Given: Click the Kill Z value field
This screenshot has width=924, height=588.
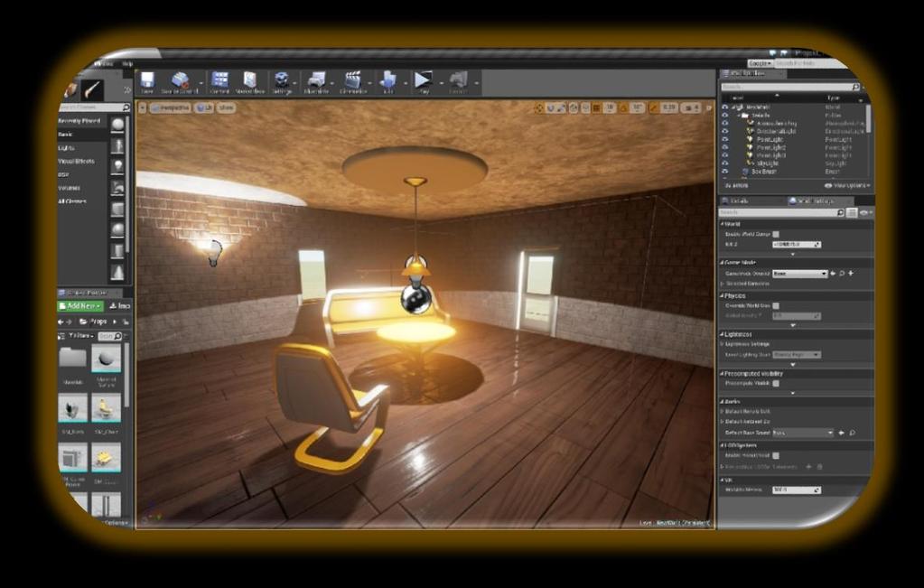Looking at the screenshot, I should [796, 245].
